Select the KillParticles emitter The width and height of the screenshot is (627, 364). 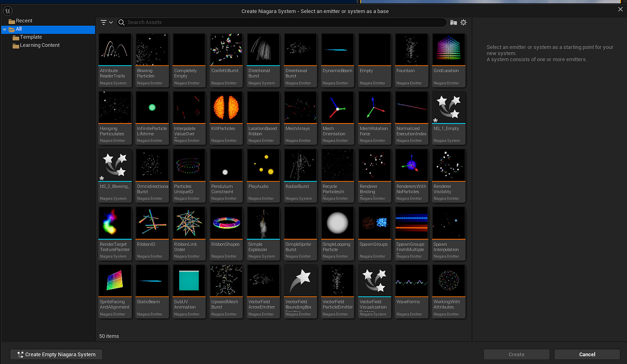226,118
